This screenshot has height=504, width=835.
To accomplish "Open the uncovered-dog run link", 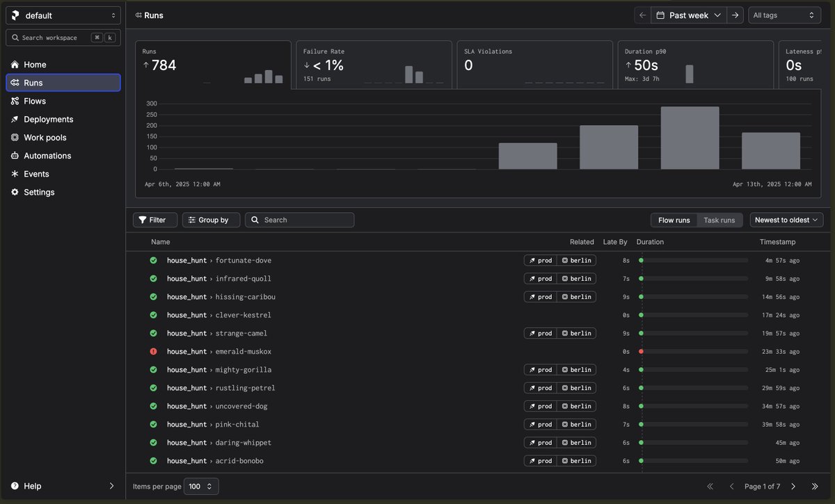I will [241, 406].
